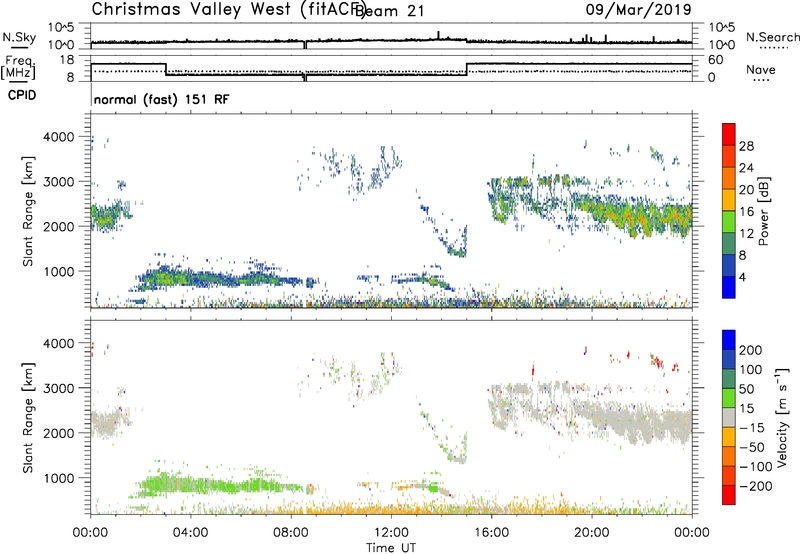Click the 'N.Search' legend label
The image size is (800, 554).
(772, 37)
